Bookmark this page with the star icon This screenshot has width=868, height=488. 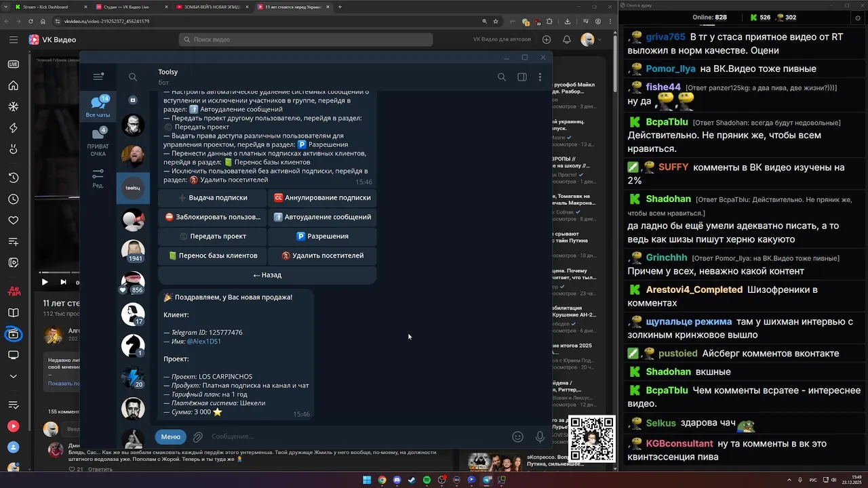[x=496, y=21]
